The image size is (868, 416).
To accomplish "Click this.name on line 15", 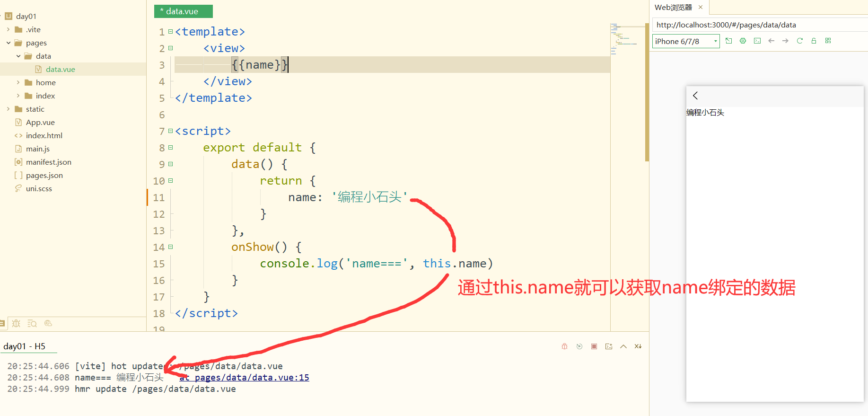I will pyautogui.click(x=455, y=264).
